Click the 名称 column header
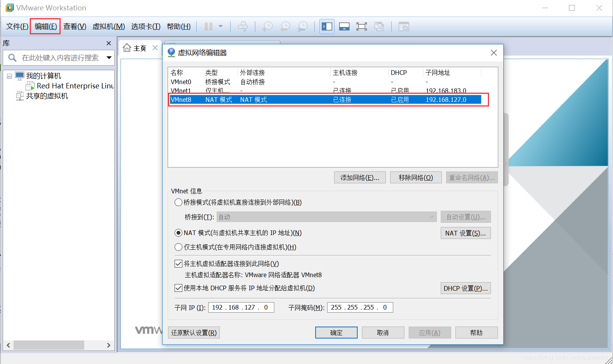 (x=185, y=73)
